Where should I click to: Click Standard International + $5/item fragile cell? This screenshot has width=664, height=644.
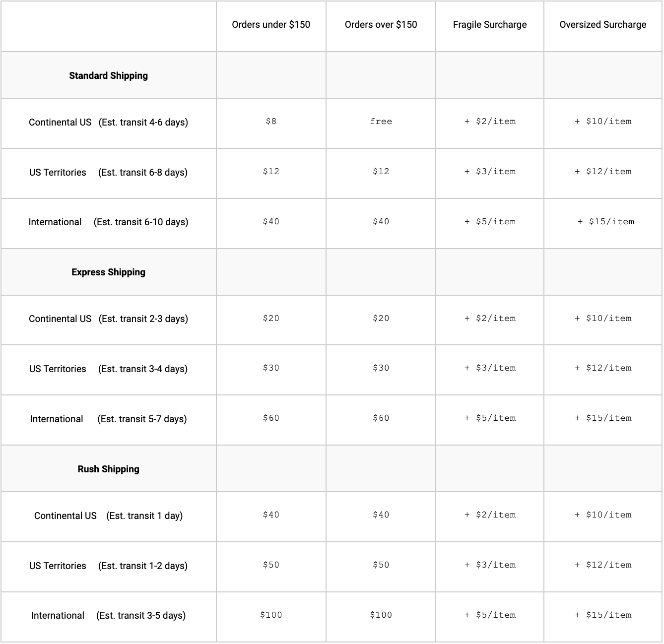(490, 222)
